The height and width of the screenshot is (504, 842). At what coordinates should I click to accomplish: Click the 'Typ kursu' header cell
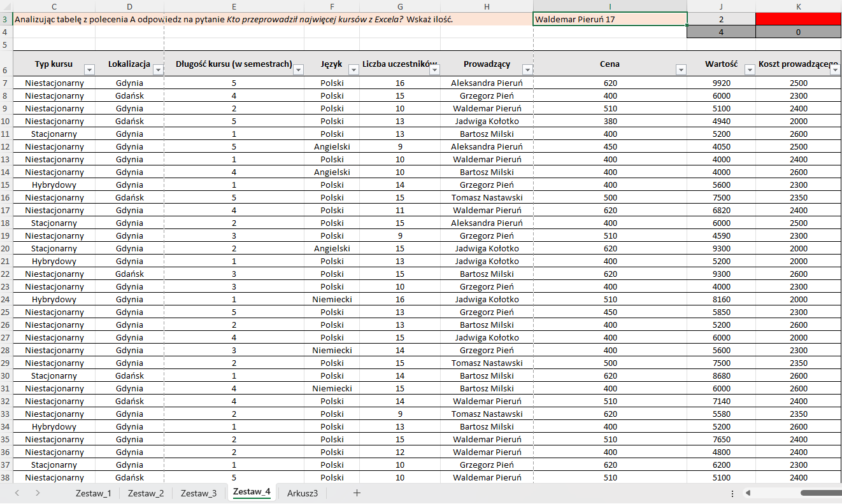point(54,64)
